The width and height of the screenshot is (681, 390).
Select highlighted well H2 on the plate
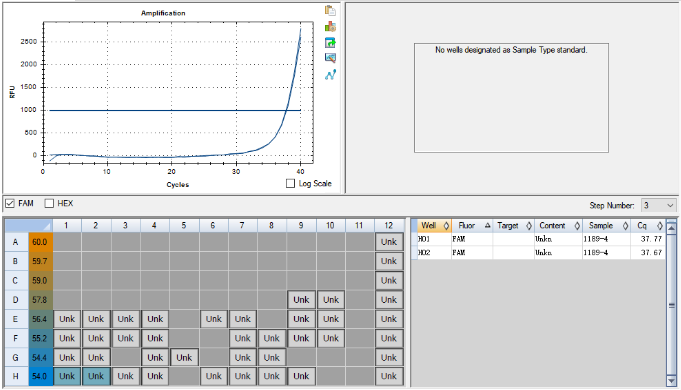click(96, 376)
